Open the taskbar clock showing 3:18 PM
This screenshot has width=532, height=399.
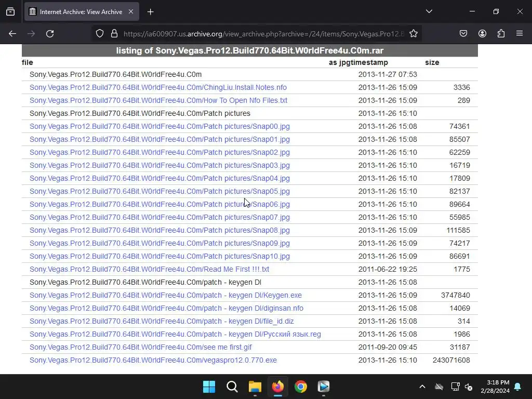click(495, 387)
